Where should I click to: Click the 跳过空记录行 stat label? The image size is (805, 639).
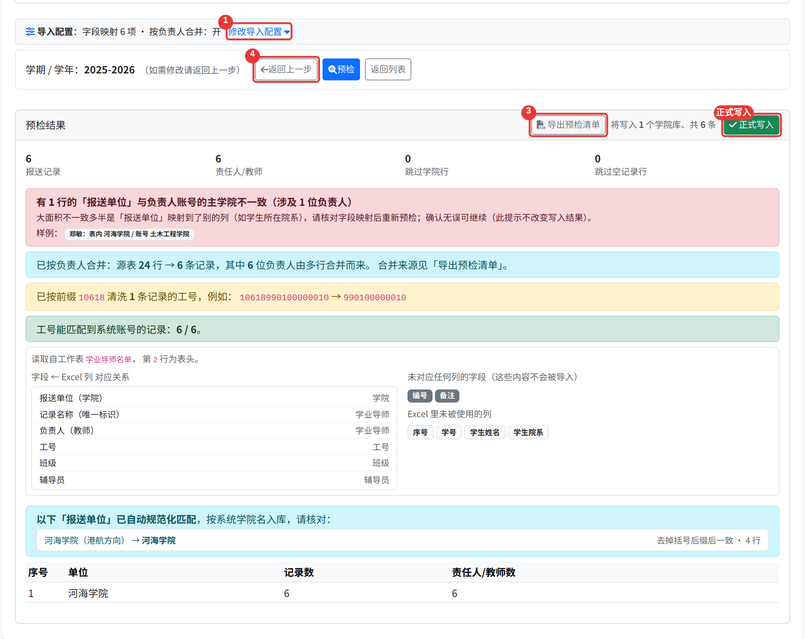tap(621, 172)
